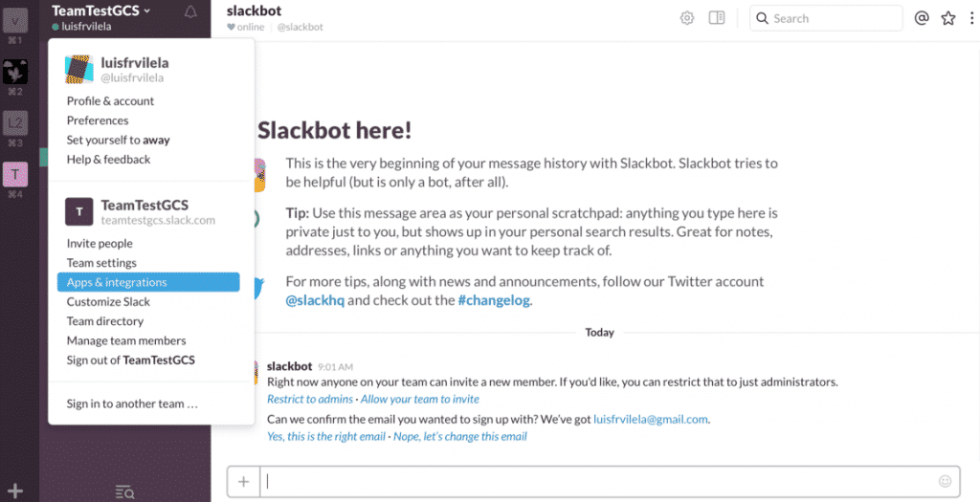980x502 pixels.
Task: Select Apps & integrations menu item
Action: point(148,282)
